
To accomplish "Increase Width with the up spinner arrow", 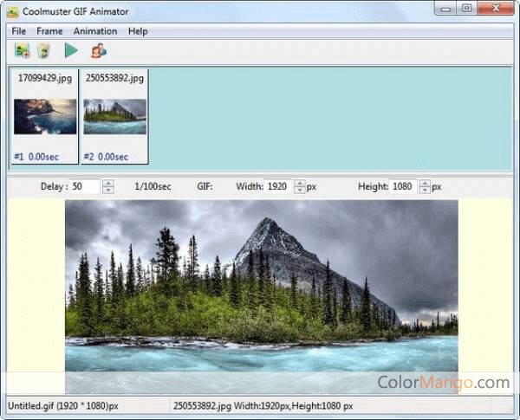I will click(x=300, y=183).
